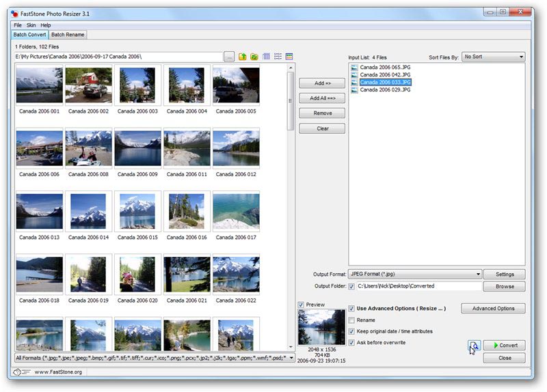Switch to the Batch Rename tab
Screen dimensions: 547x392
67,35
